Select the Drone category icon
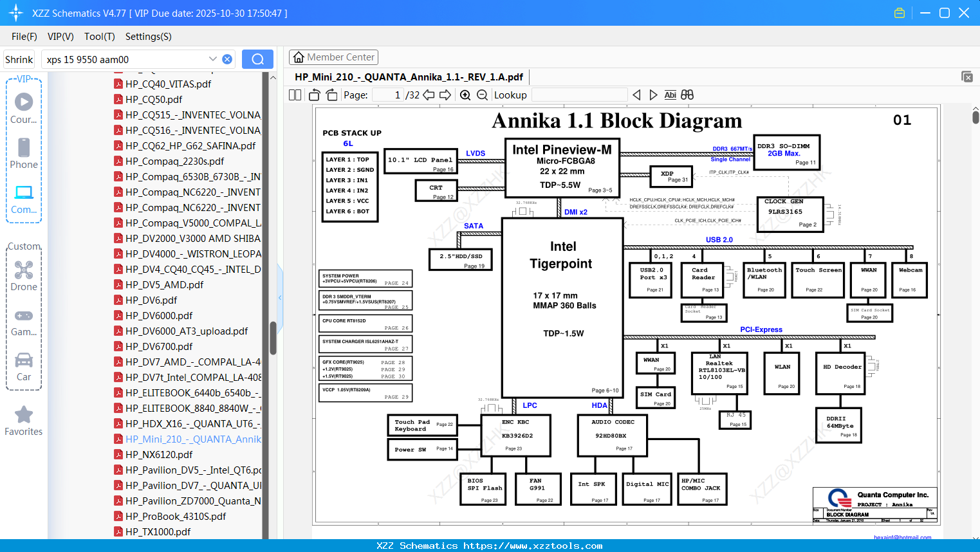 point(24,276)
